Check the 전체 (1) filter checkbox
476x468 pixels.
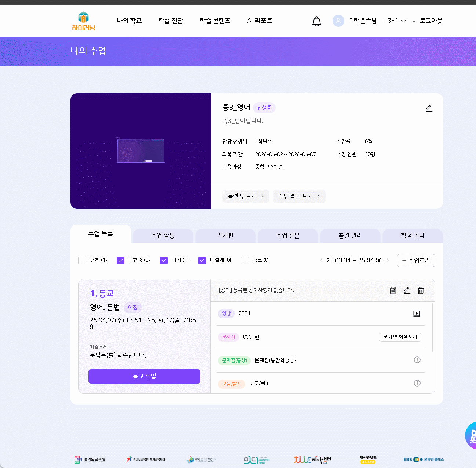click(82, 260)
